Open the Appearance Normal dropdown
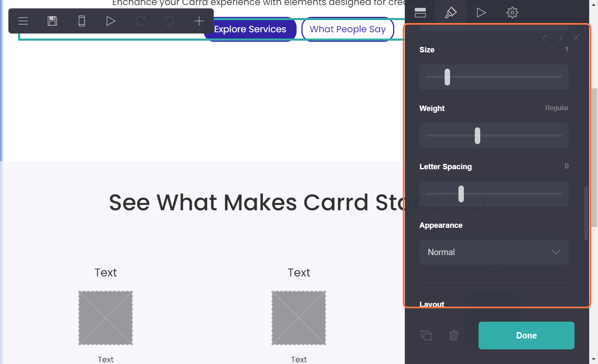Viewport: 598px width, 364px height. pos(494,252)
